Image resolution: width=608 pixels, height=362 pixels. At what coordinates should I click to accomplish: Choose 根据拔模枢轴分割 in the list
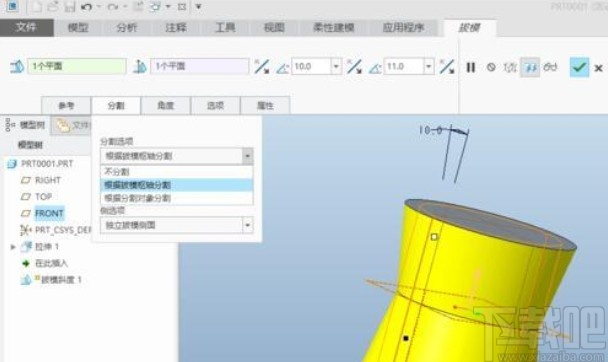(x=176, y=185)
